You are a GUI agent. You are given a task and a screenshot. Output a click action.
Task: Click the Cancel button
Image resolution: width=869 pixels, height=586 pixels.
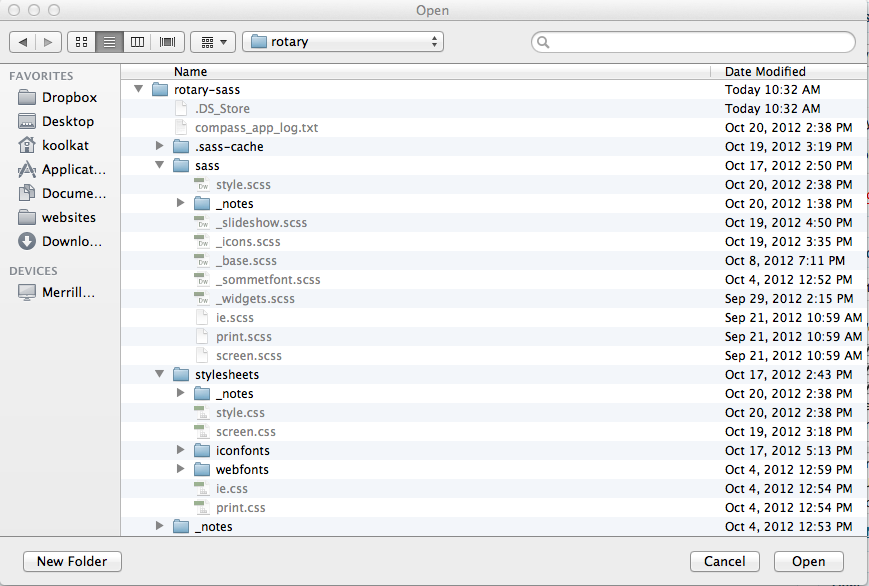(x=724, y=562)
